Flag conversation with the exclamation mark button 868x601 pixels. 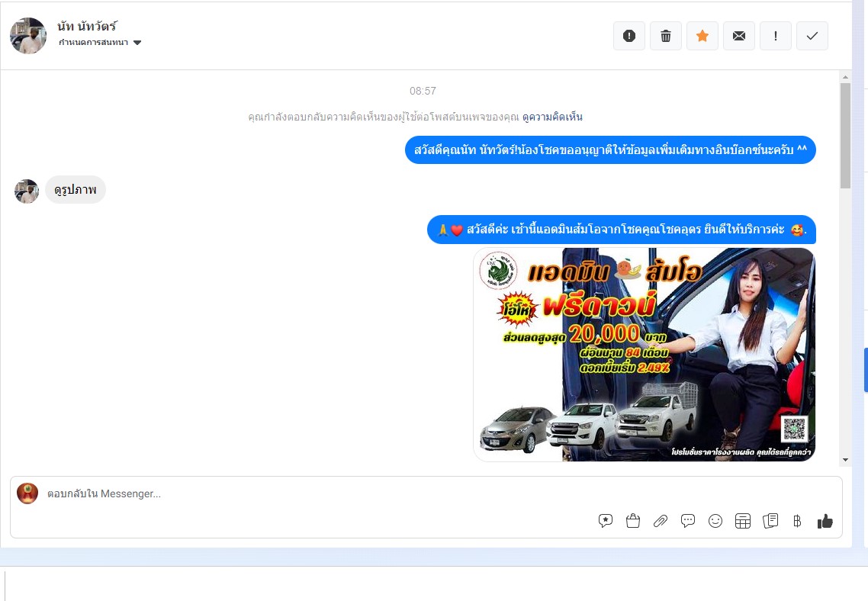click(x=776, y=36)
